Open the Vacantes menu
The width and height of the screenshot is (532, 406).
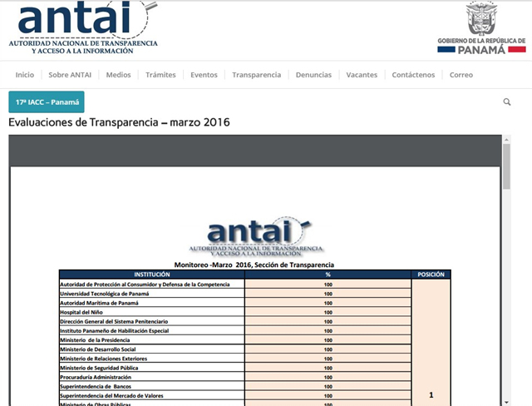(x=362, y=75)
